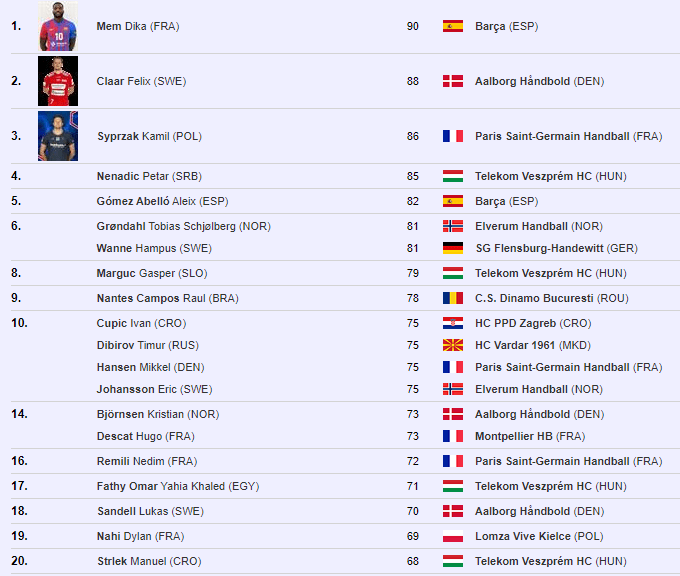Click Croatia flag beside HC PPD Zagreb
This screenshot has width=680, height=576.
pos(452,323)
